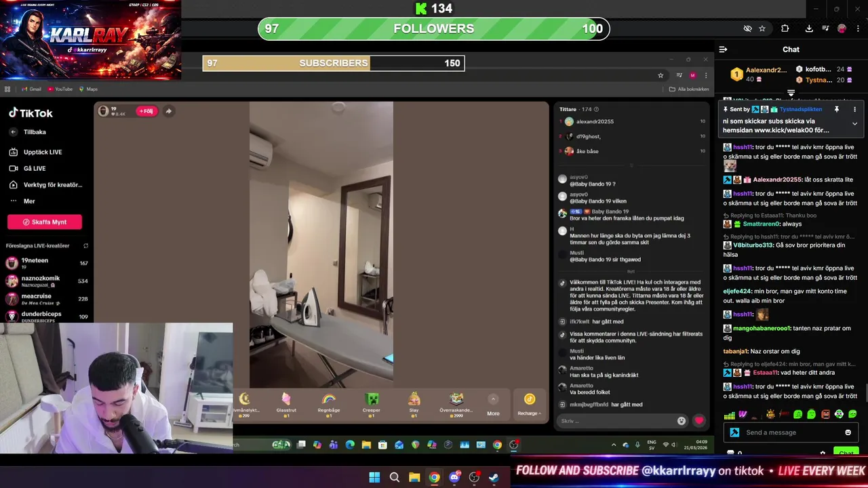Open the browser downloads icon
The width and height of the screenshot is (868, 488).
809,28
